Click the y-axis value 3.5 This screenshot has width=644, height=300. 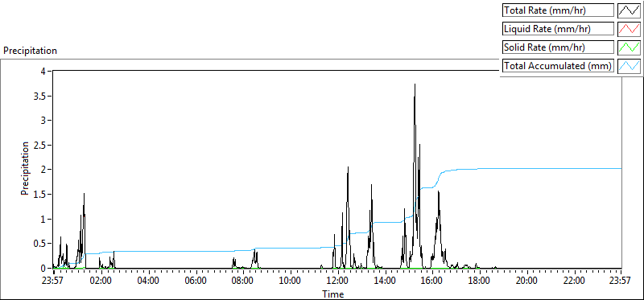pos(40,96)
